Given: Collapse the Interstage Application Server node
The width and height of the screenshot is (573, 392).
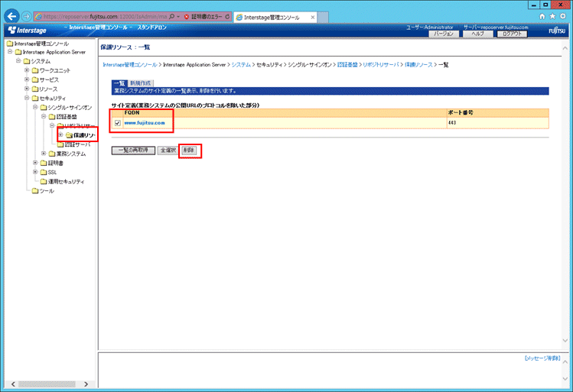Looking at the screenshot, I should pos(10,52).
